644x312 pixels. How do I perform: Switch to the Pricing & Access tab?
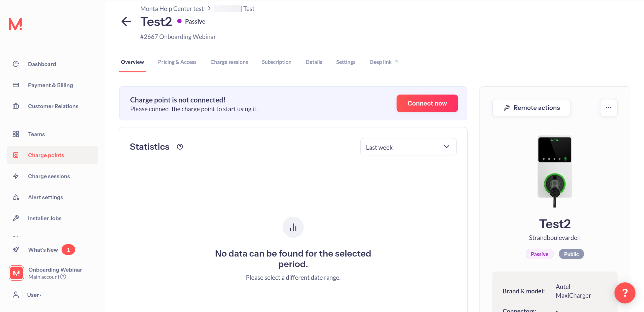(x=177, y=62)
